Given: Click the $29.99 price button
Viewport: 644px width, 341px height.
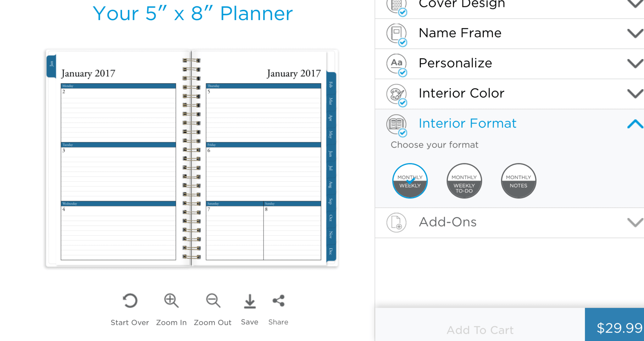Looking at the screenshot, I should 614,327.
